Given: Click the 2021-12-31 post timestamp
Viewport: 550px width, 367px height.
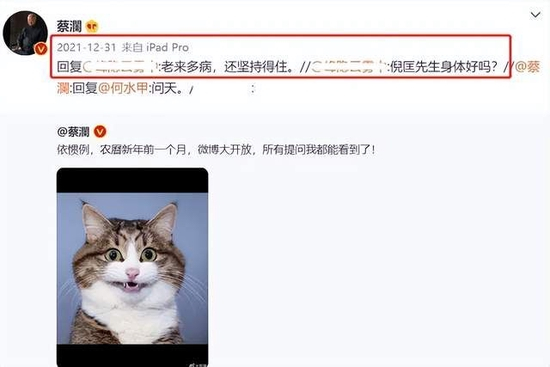Looking at the screenshot, I should (86, 47).
